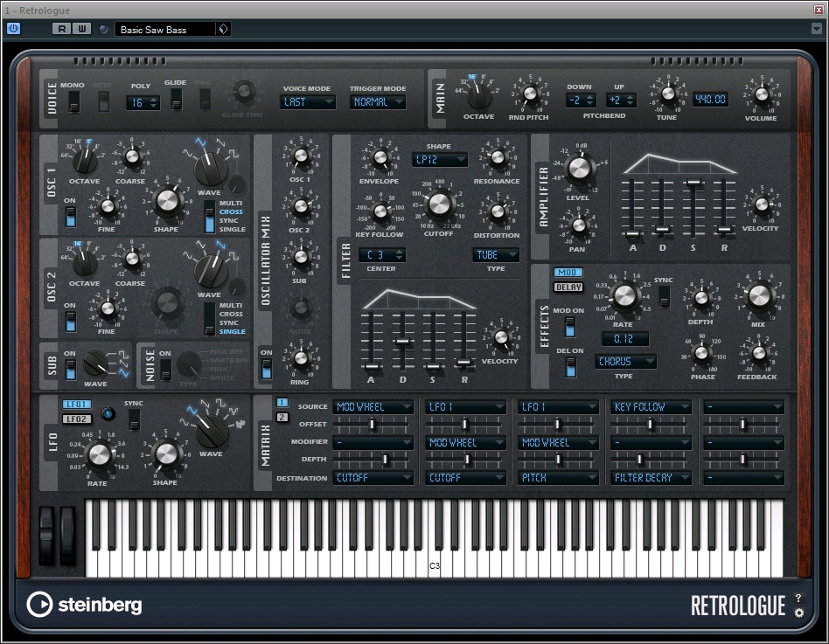Click the RND Pitch knob

click(x=529, y=94)
